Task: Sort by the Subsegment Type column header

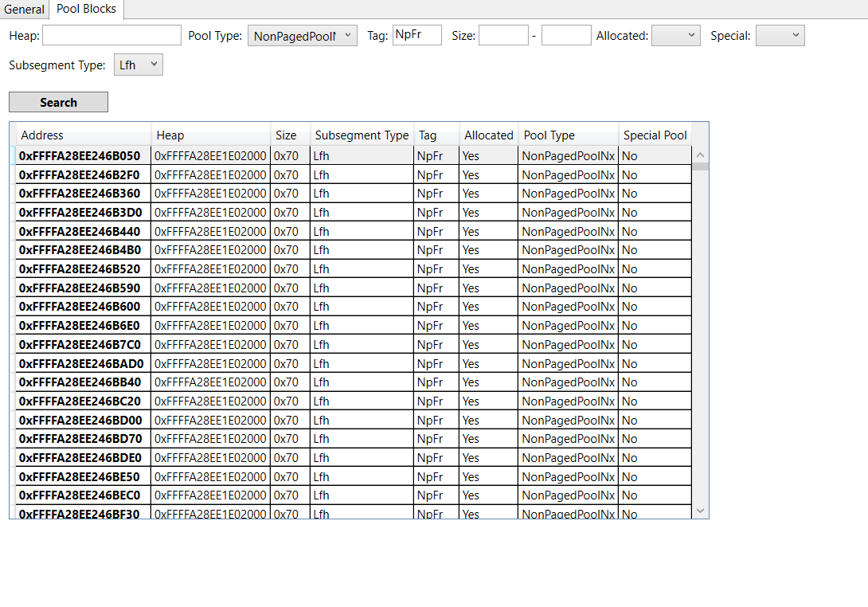Action: (x=362, y=135)
